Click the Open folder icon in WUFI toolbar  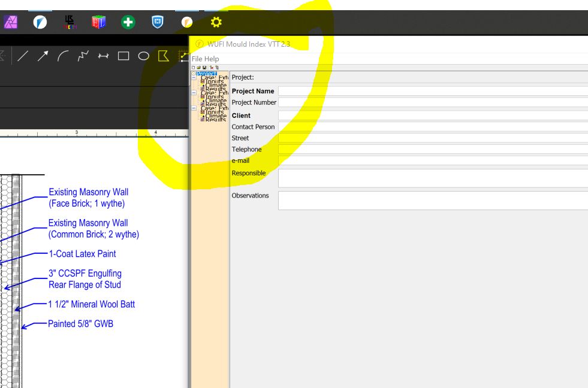[199, 68]
